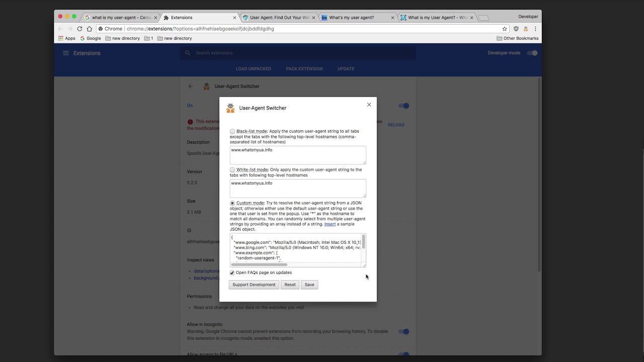Click the shield extension icon in toolbar
The image size is (644, 362).
(x=516, y=29)
